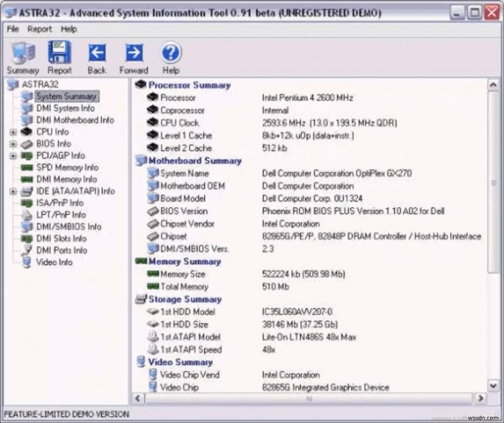Go forward with the Forward arrow icon

(134, 53)
